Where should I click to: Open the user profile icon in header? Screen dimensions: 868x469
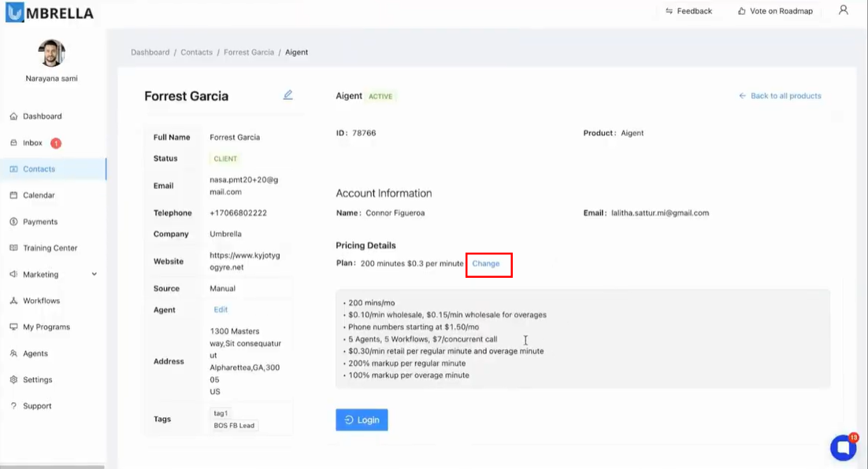click(x=843, y=11)
